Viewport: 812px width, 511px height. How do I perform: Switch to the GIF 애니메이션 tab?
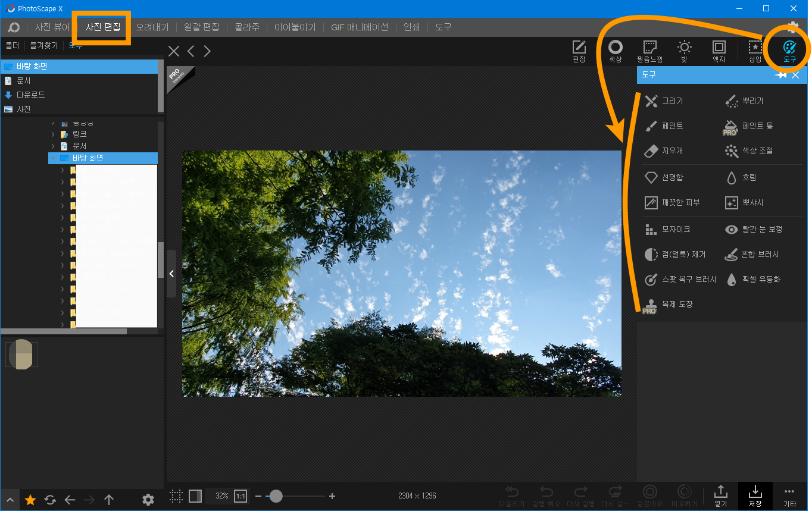click(360, 27)
